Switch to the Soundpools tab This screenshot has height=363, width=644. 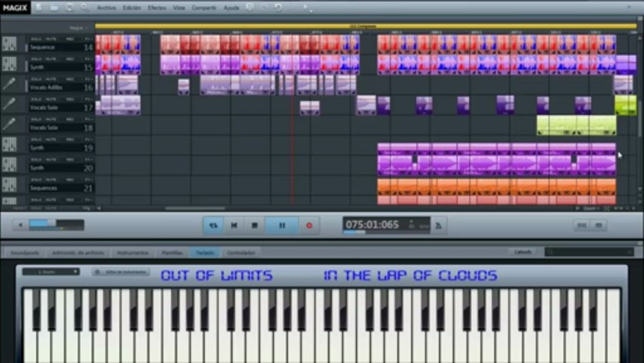pos(25,252)
